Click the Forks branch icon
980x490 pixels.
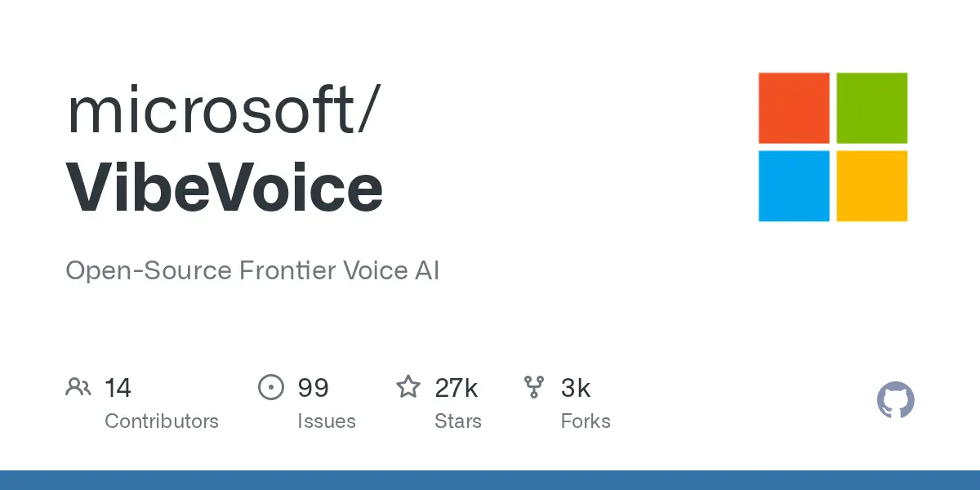tap(534, 386)
